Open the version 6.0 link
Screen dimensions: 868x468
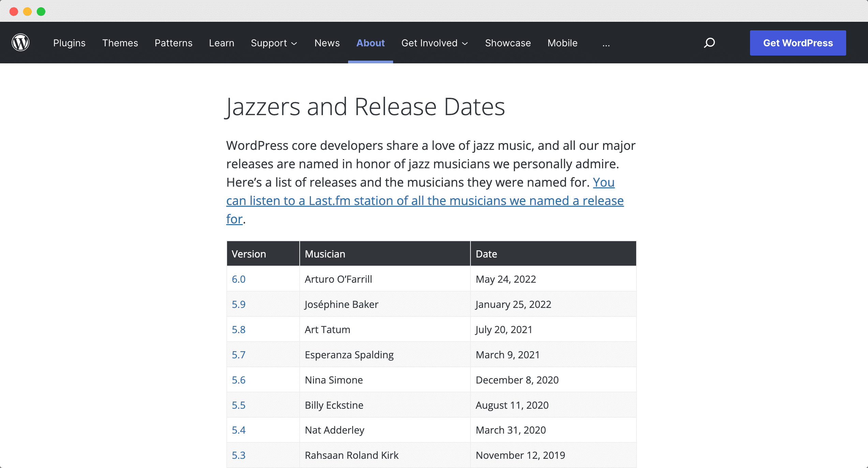click(x=239, y=279)
